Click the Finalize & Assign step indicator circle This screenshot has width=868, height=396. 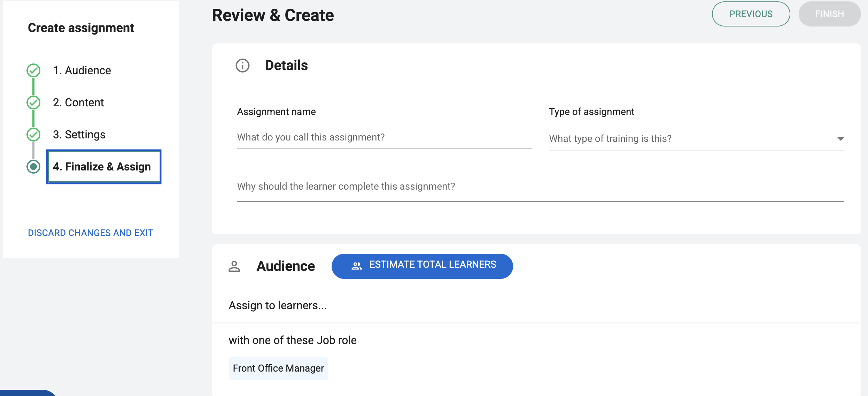pos(33,167)
